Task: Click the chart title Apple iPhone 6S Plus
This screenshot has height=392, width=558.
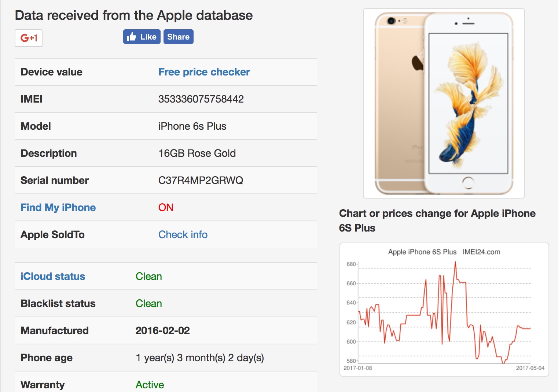Action: [422, 252]
